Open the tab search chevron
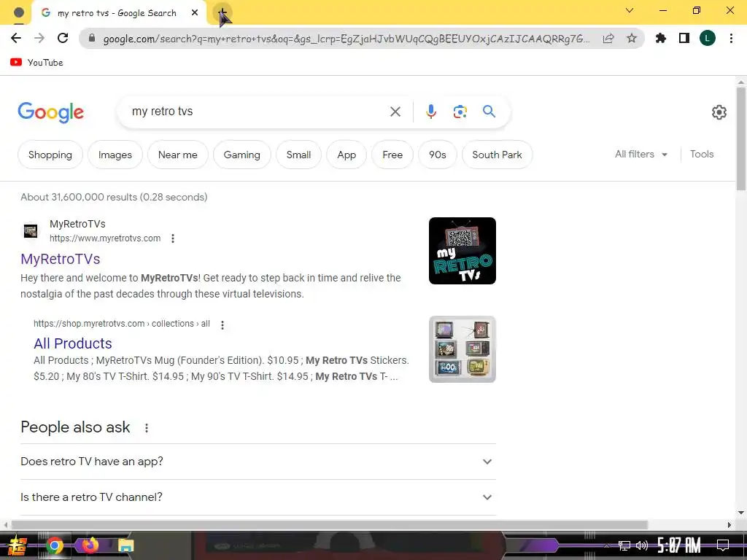The width and height of the screenshot is (747, 560). 630,10
